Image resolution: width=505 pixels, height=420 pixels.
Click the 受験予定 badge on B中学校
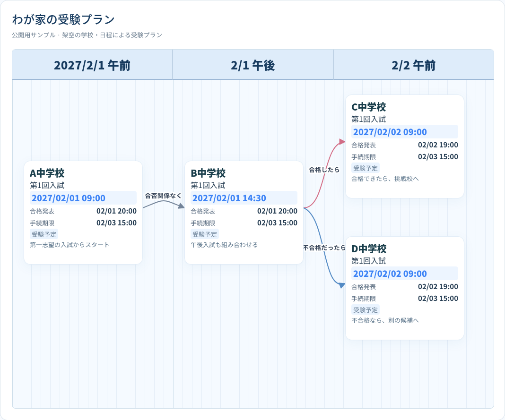tap(205, 234)
